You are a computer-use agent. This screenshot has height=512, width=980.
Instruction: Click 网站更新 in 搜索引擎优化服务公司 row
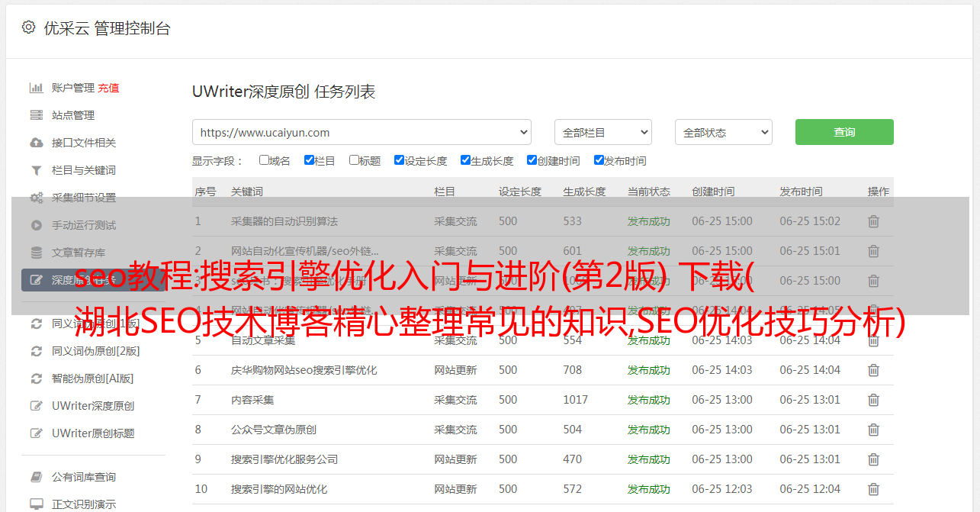(x=455, y=459)
